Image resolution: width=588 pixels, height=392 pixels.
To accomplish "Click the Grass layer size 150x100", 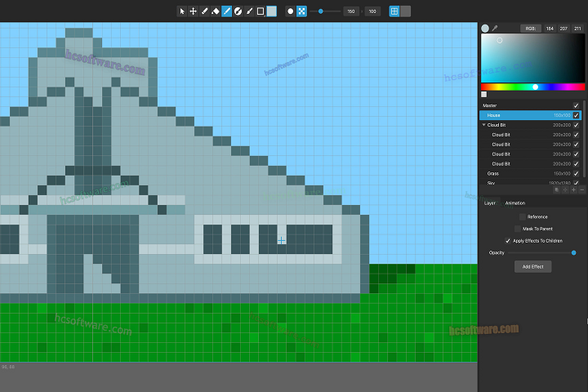I will [562, 174].
